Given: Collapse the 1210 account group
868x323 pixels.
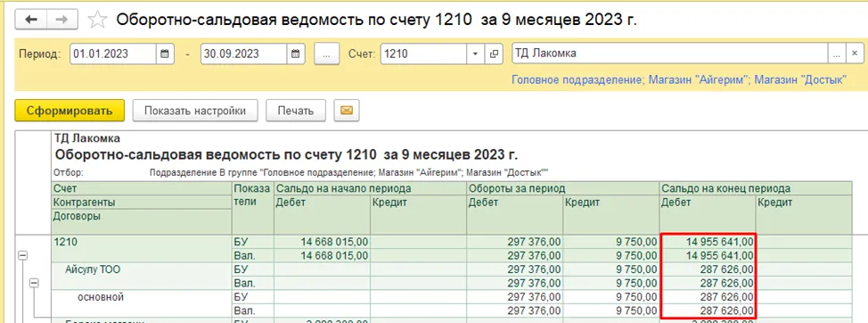Looking at the screenshot, I should click(x=23, y=256).
